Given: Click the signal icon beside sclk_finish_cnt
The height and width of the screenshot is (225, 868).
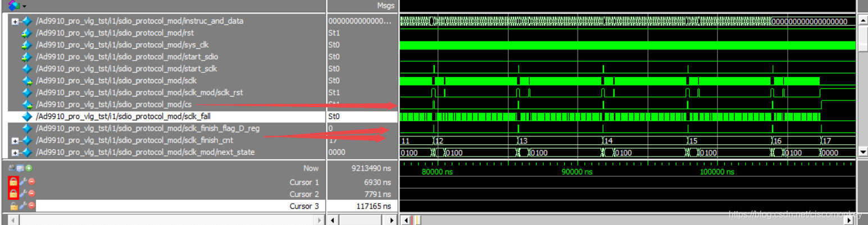Looking at the screenshot, I should tap(26, 140).
